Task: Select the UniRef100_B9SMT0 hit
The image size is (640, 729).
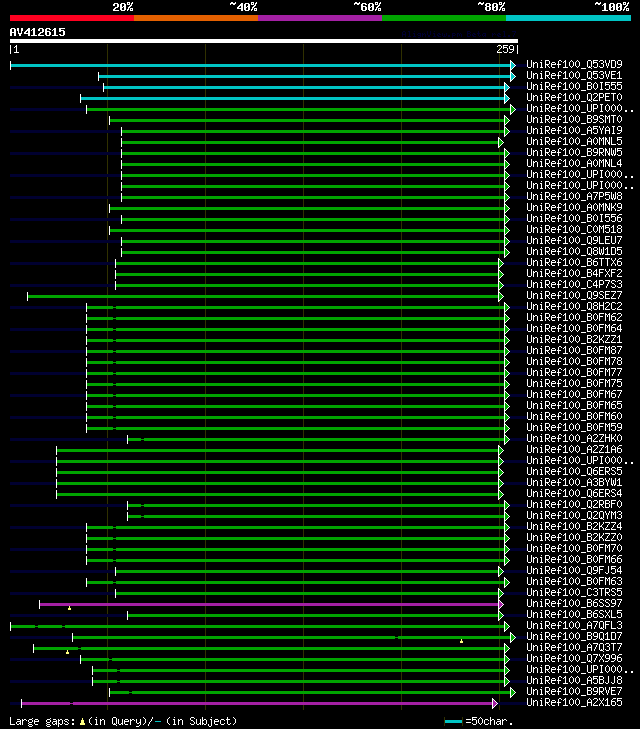Action: (x=574, y=119)
